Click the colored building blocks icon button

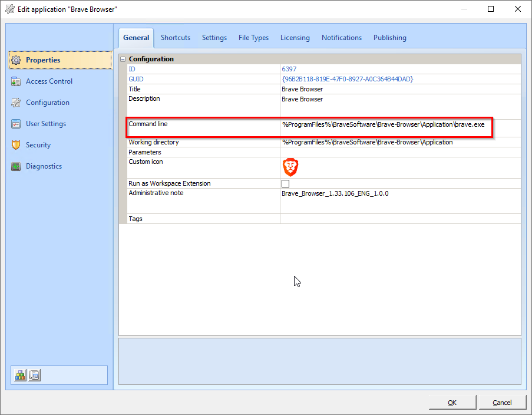pos(21,375)
